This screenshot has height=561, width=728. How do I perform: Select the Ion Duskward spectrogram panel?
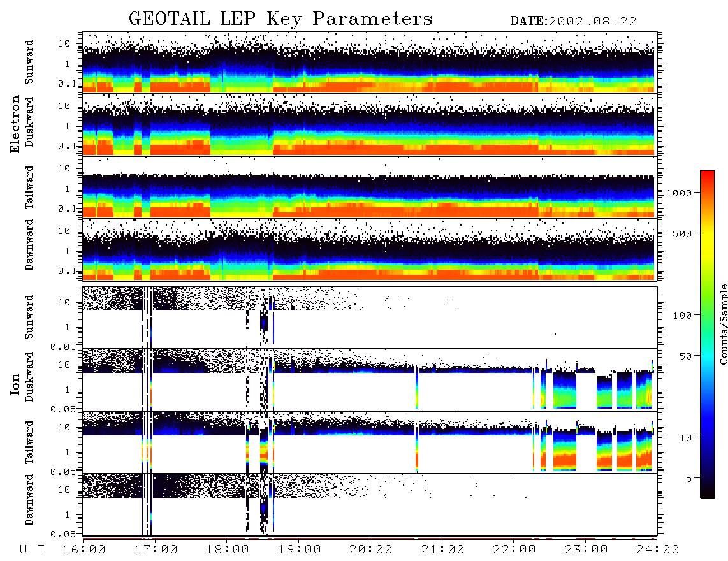click(370, 380)
